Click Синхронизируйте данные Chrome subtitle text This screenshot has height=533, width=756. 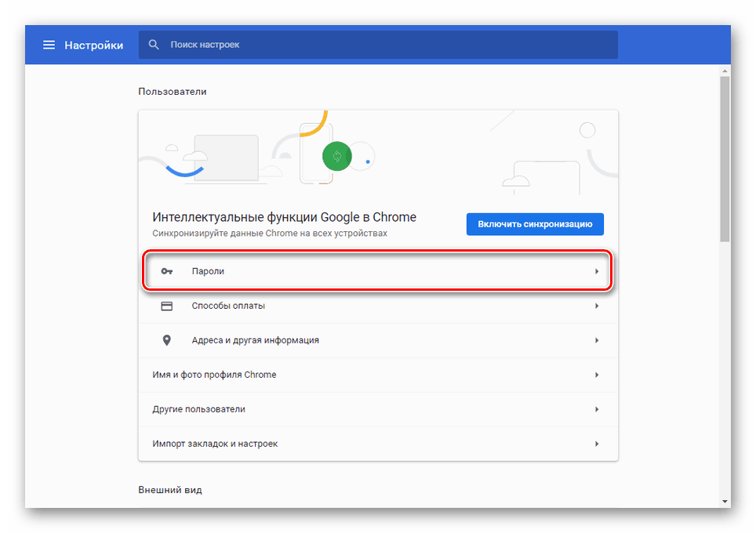(x=270, y=234)
